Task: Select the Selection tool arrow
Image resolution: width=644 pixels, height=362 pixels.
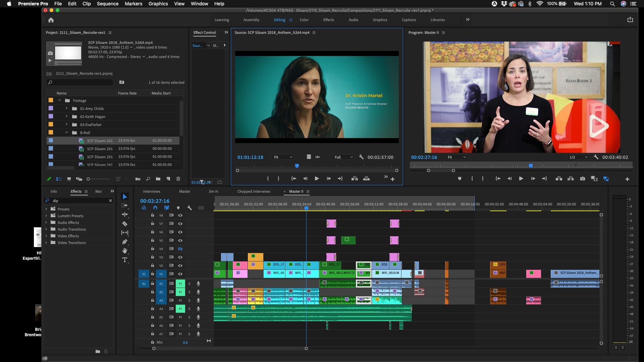Action: pyautogui.click(x=125, y=197)
